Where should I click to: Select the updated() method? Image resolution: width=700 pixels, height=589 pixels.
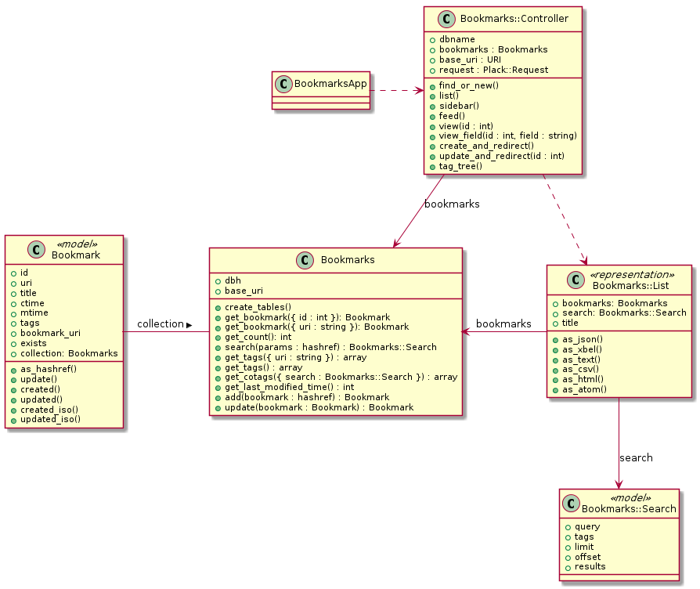click(41, 399)
